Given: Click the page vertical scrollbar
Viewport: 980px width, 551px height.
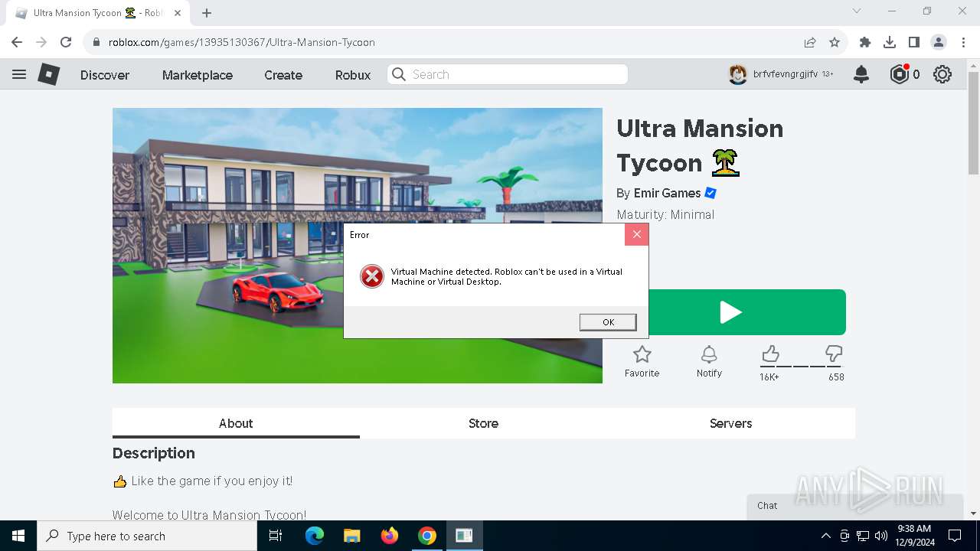Looking at the screenshot, I should click(973, 122).
